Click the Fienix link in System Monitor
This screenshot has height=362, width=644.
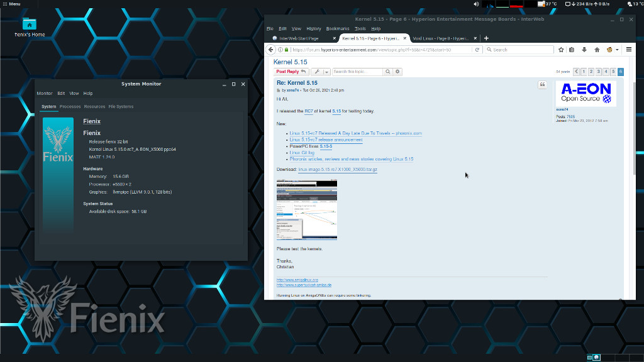92,121
